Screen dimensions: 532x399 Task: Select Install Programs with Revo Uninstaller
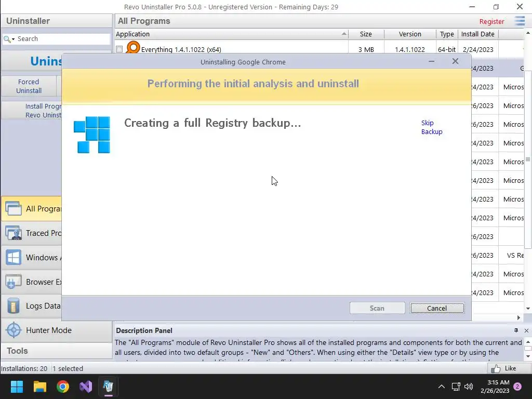(32, 111)
